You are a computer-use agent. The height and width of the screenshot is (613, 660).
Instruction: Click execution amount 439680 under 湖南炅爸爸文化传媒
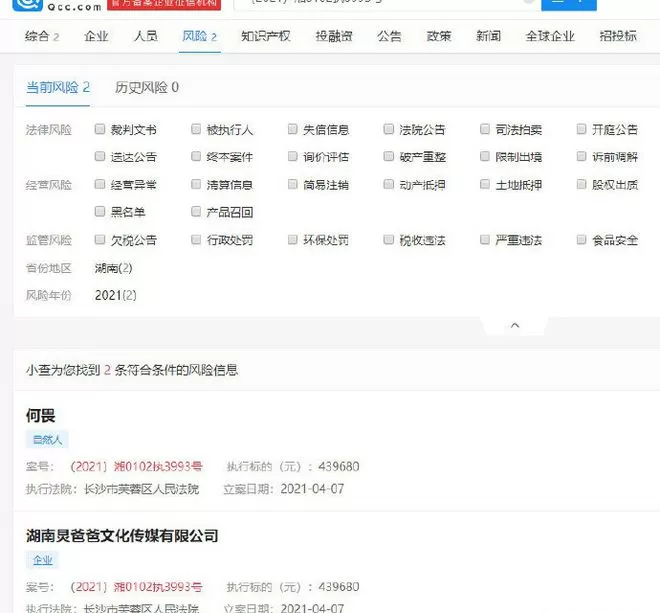tap(339, 587)
